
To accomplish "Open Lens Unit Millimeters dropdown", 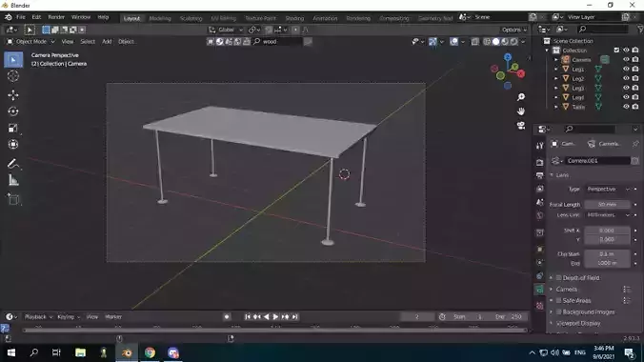I will 608,215.
